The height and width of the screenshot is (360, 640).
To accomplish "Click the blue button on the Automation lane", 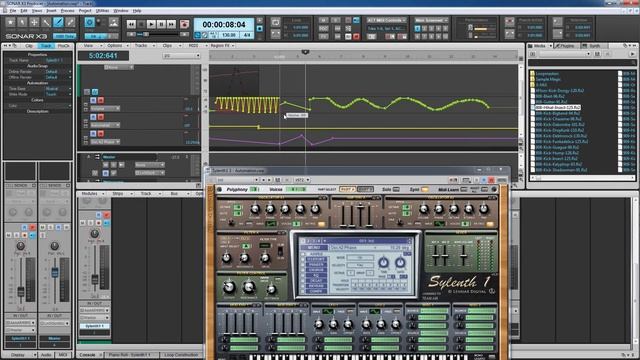I will [x=93, y=117].
